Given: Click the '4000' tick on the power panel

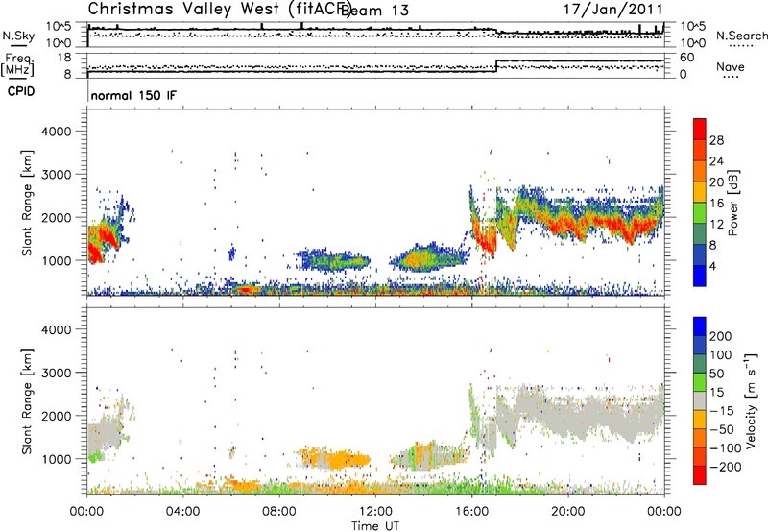Looking at the screenshot, I should 57,132.
